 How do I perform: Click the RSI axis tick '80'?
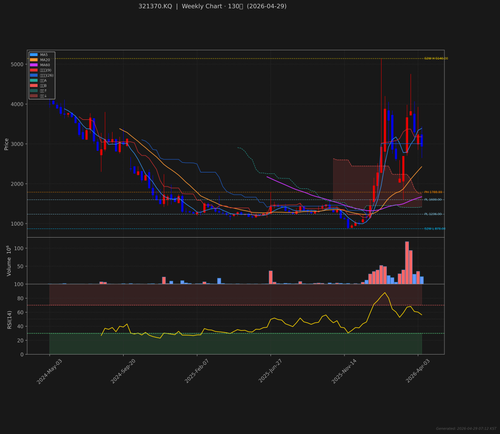[20, 298]
